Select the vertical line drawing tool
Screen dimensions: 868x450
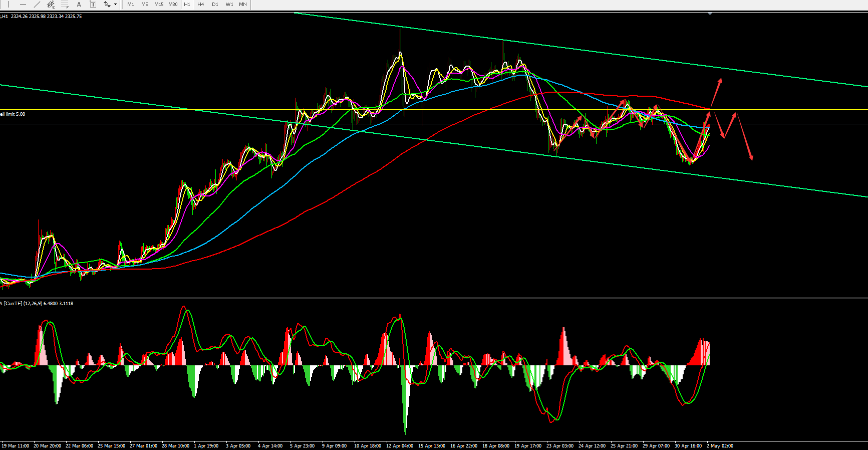click(9, 5)
